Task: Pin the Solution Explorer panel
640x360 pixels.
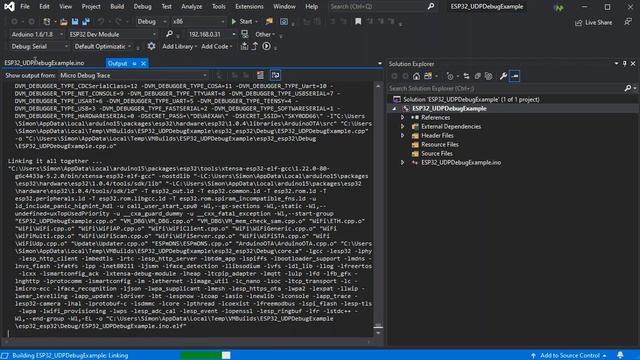Action: (624, 64)
